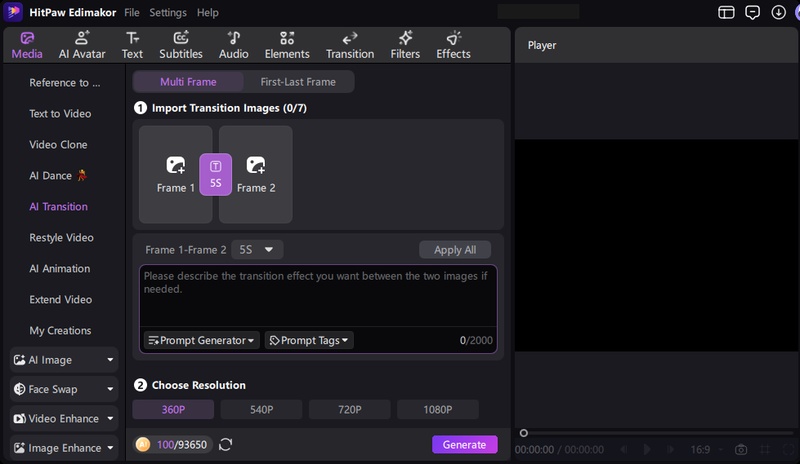The width and height of the screenshot is (800, 464).
Task: Refresh the credits counter
Action: pyautogui.click(x=226, y=445)
